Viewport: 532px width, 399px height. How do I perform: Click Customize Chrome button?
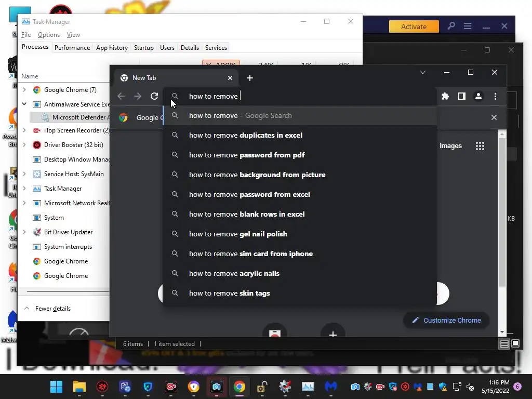(x=446, y=320)
